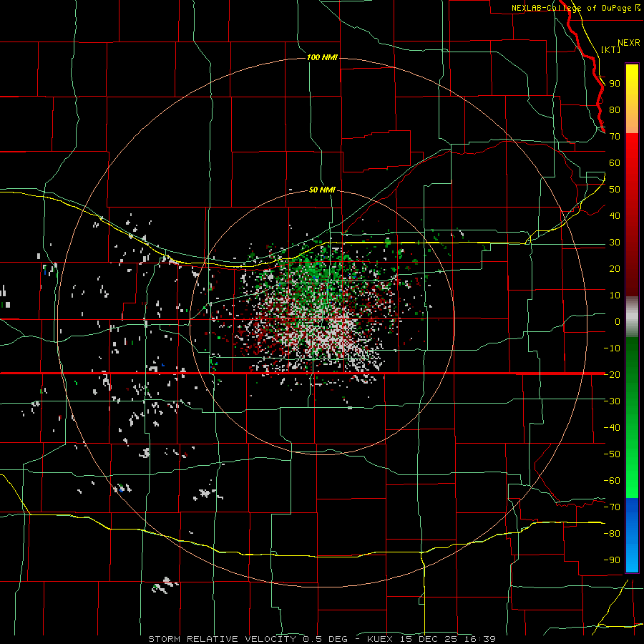The height and width of the screenshot is (644, 644).
Task: Select the -80 value on velocity scale
Action: [612, 534]
